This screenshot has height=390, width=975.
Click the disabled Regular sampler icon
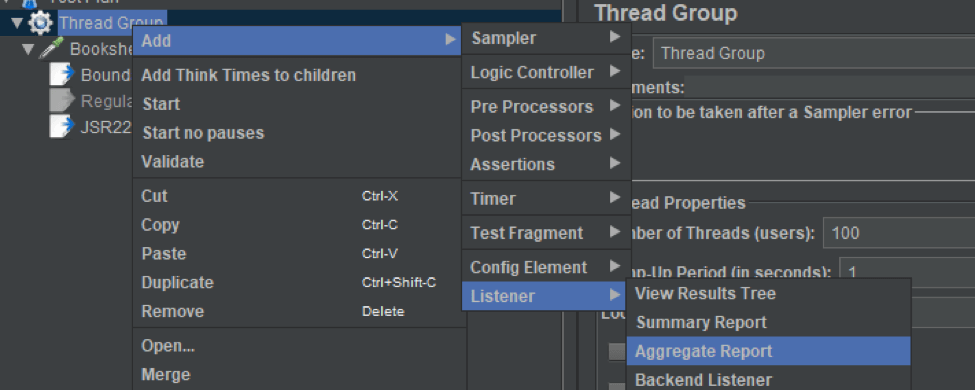62,100
